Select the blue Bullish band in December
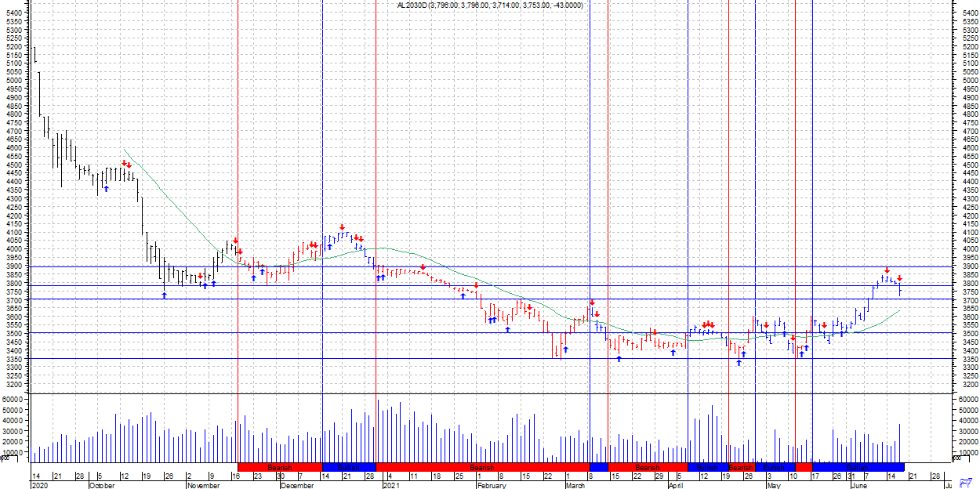The height and width of the screenshot is (489, 980). (349, 467)
